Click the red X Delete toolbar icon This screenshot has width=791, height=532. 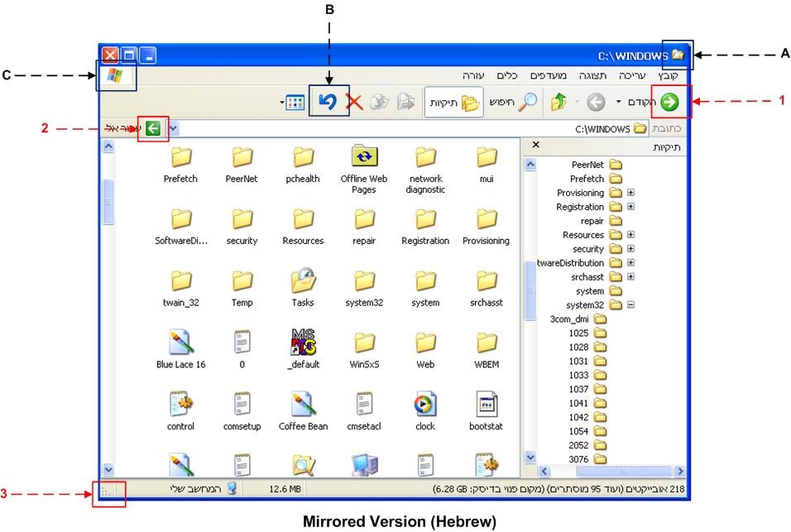tap(354, 103)
